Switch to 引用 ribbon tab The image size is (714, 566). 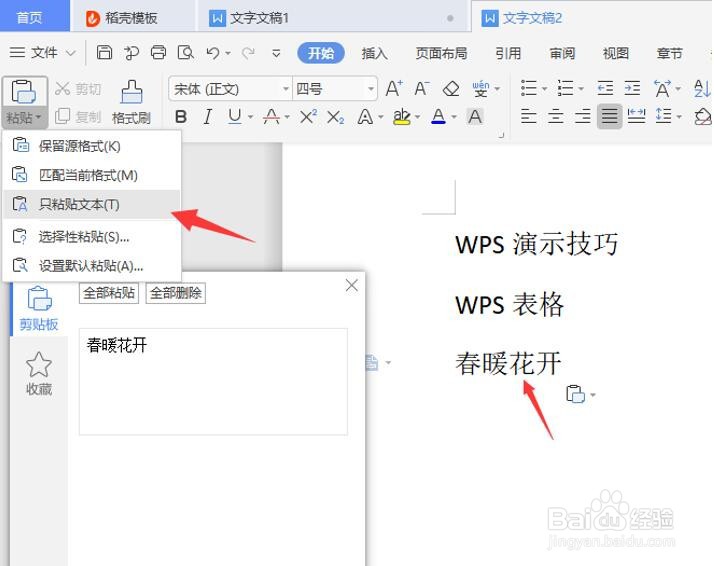508,53
